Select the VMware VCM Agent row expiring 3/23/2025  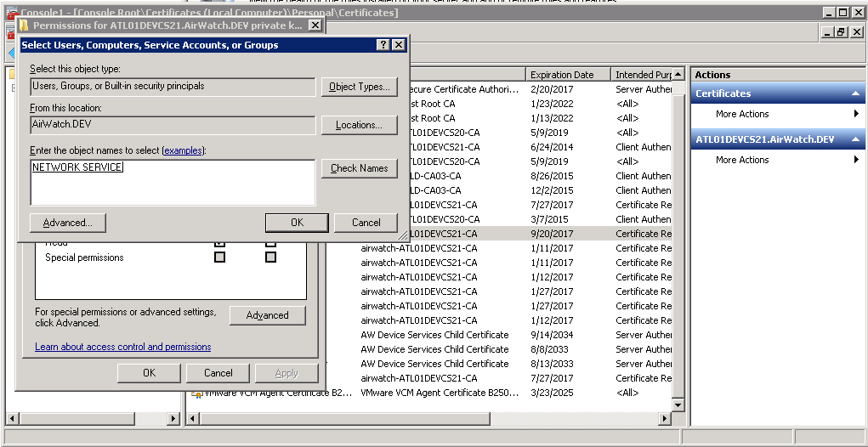click(x=429, y=393)
